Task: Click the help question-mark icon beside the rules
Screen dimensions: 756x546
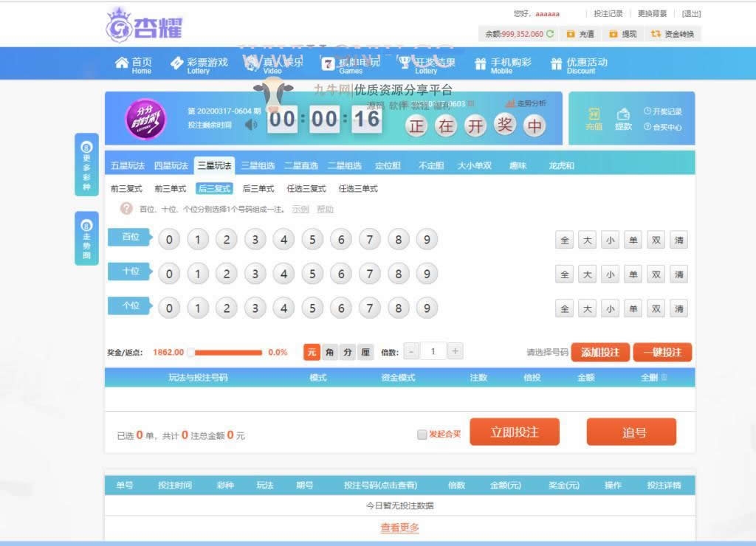Action: point(126,209)
